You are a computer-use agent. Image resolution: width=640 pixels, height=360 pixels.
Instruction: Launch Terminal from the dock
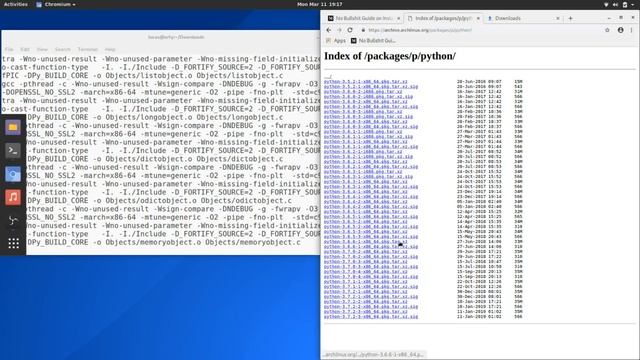[13, 151]
